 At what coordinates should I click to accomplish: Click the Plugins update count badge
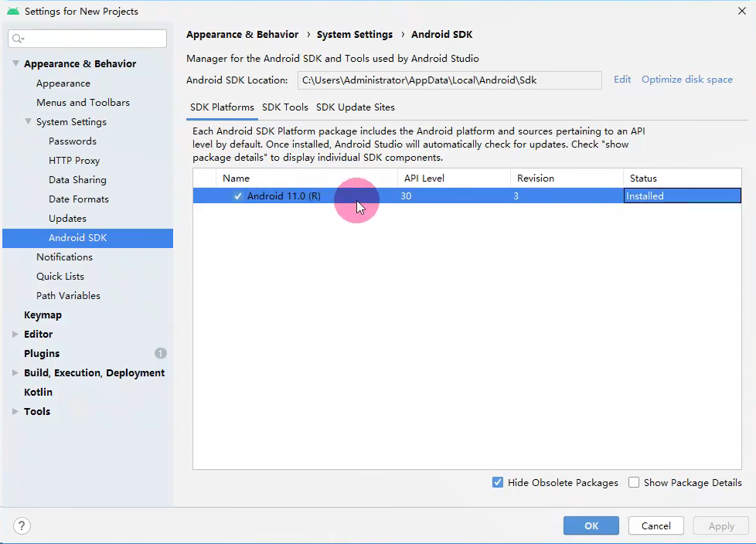(161, 353)
